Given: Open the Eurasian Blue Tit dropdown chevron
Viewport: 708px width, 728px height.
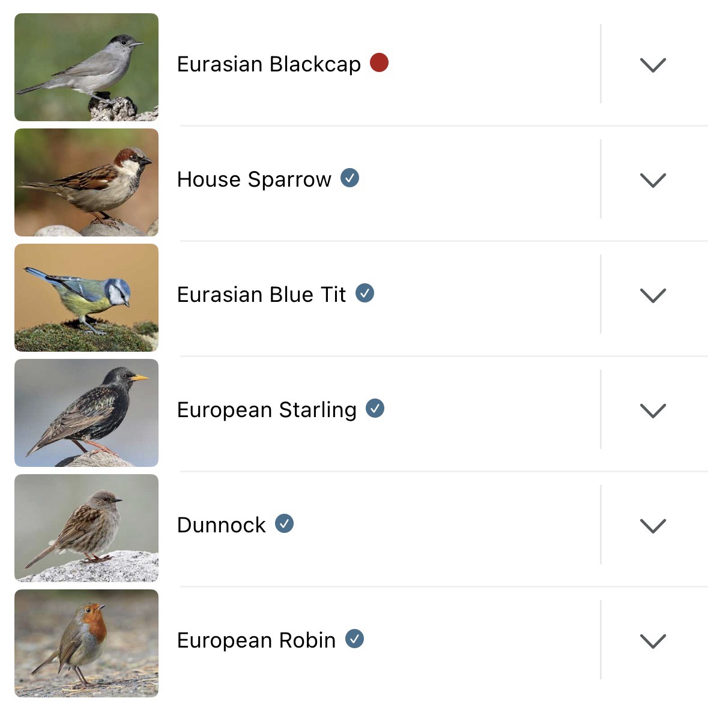Looking at the screenshot, I should coord(653,295).
